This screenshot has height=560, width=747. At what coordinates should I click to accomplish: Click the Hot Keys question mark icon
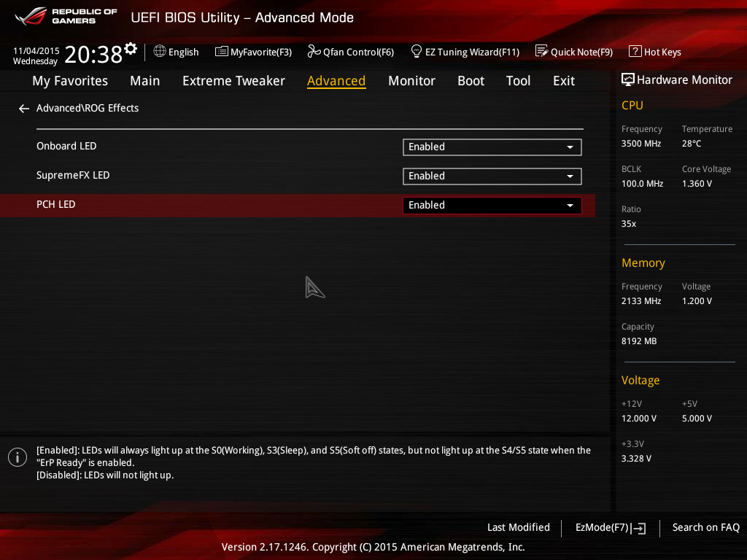[635, 51]
